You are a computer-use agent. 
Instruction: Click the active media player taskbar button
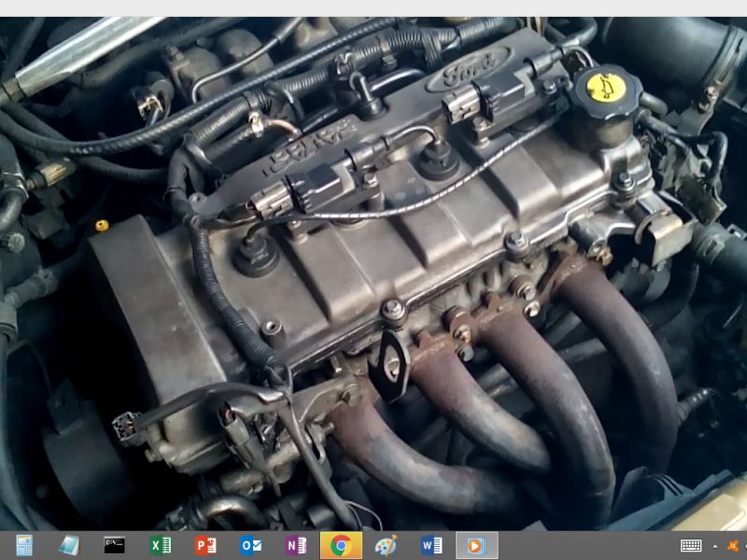[476, 545]
